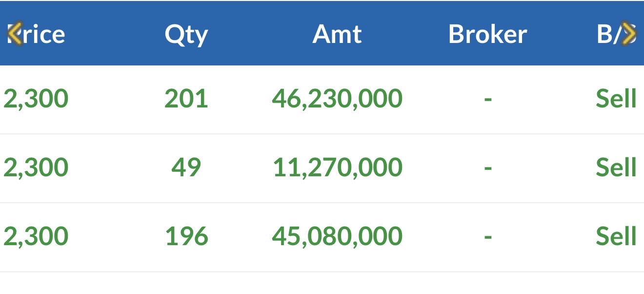This screenshot has height=294, width=644.
Task: Click the left scroll arrow icon
Action: [15, 33]
